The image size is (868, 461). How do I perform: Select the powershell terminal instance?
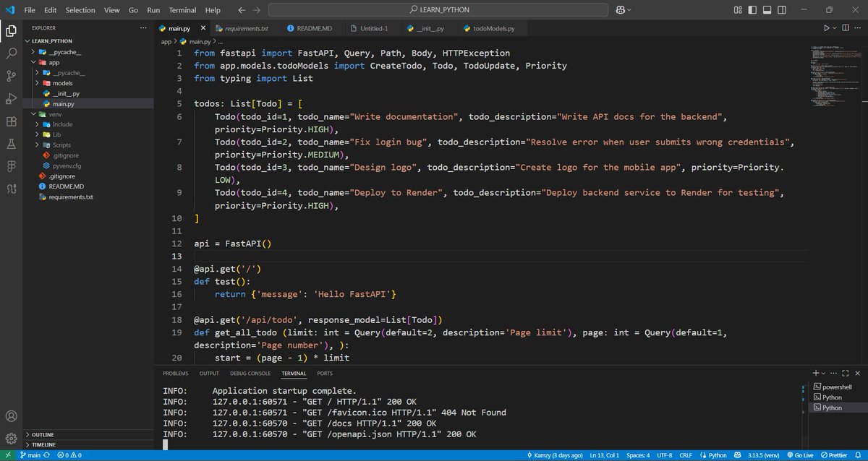(837, 387)
